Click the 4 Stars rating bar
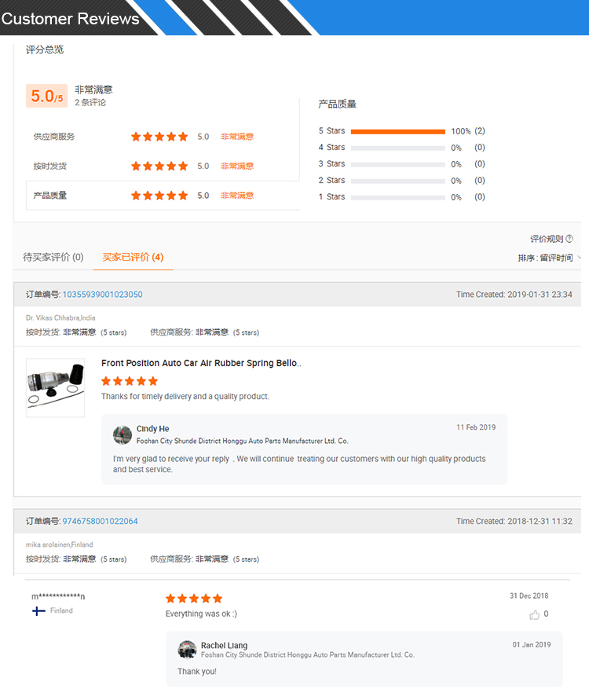The image size is (589, 700). 398,148
